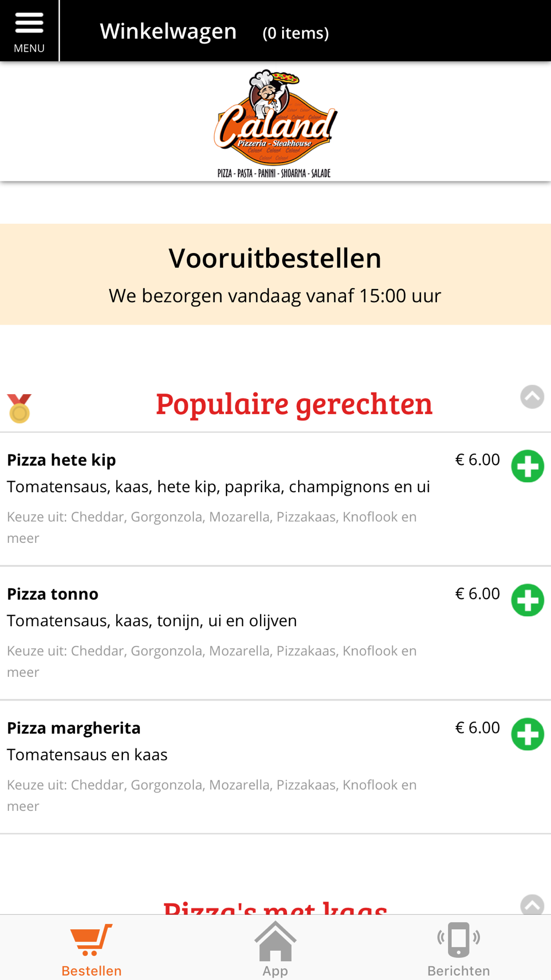Viewport: 551px width, 980px height.
Task: Collapse the Populaire gerechten section
Action: 532,397
